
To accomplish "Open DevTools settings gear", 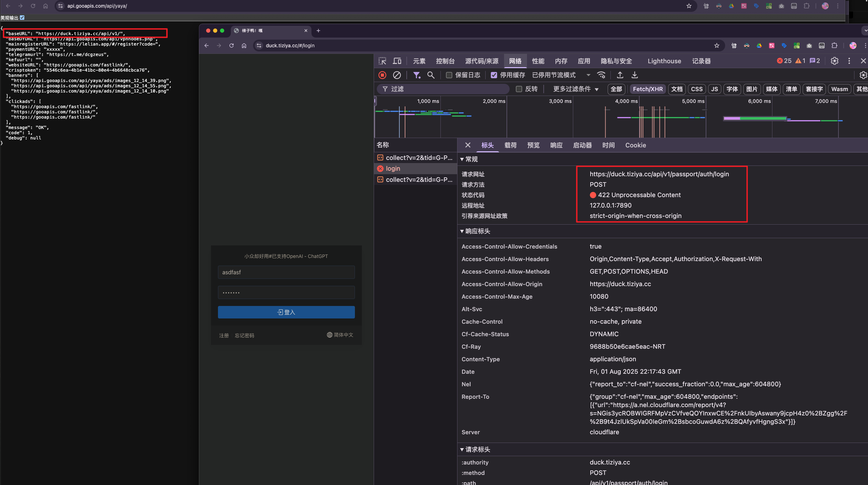I will pyautogui.click(x=834, y=61).
